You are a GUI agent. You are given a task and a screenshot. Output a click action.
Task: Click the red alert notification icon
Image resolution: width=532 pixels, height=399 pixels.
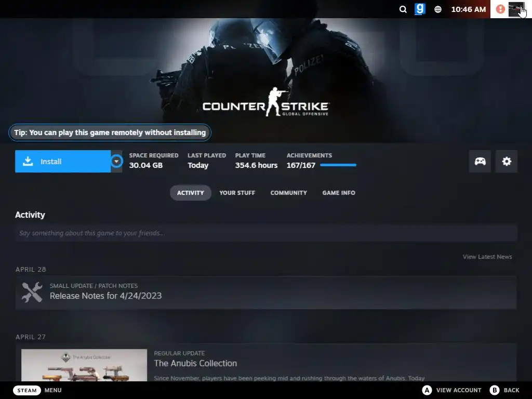click(x=500, y=9)
